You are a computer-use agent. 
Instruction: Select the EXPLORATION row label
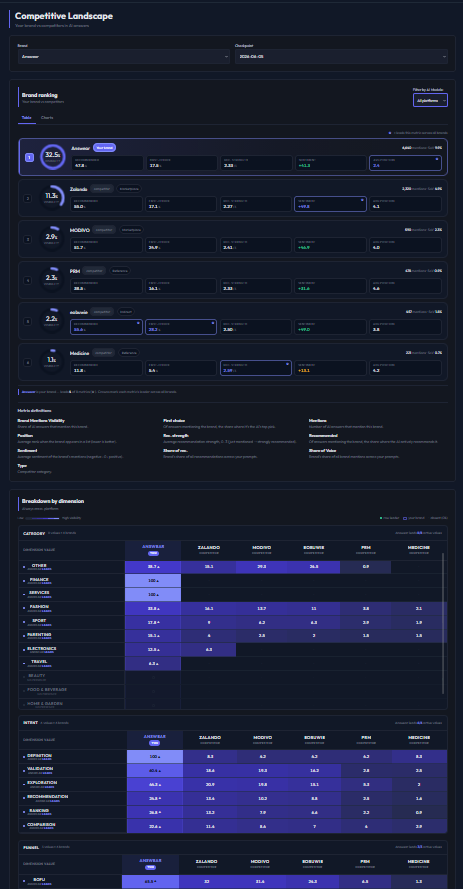click(43, 783)
